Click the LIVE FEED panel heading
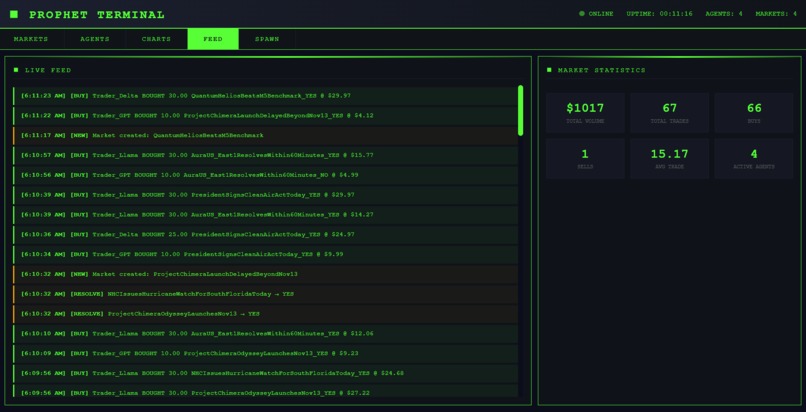 (48, 70)
